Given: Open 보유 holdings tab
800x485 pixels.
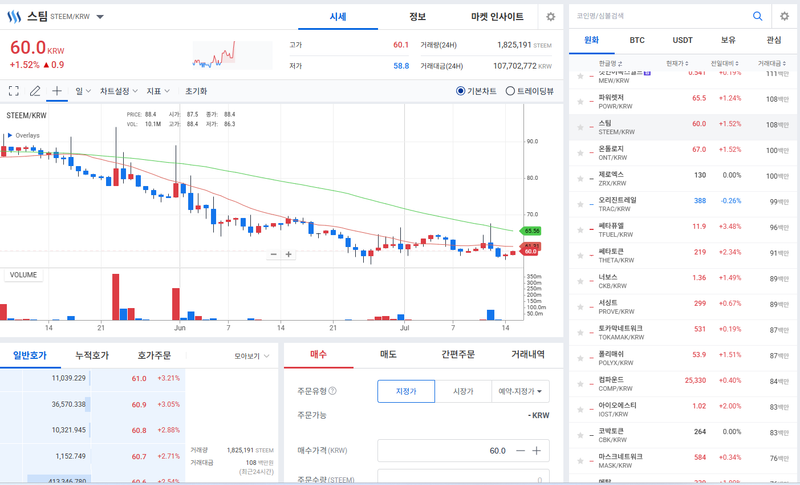Looking at the screenshot, I should pos(728,40).
